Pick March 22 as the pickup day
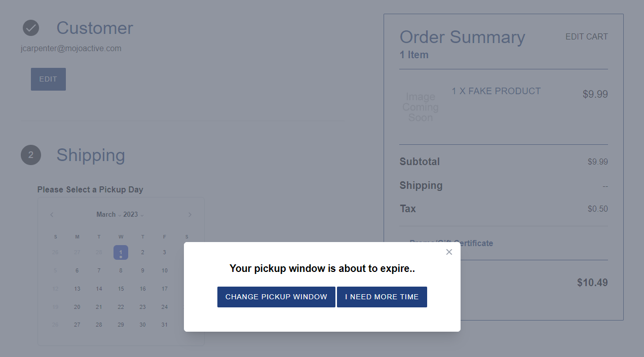This screenshot has height=357, width=644. click(x=121, y=307)
